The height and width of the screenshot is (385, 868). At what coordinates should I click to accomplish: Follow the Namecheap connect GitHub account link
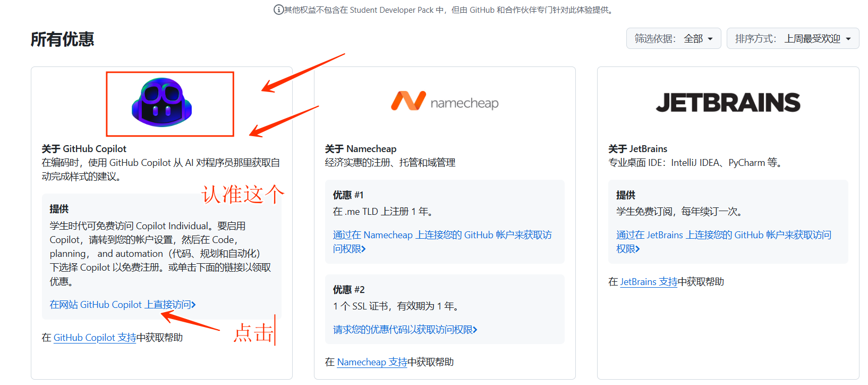tap(442, 235)
